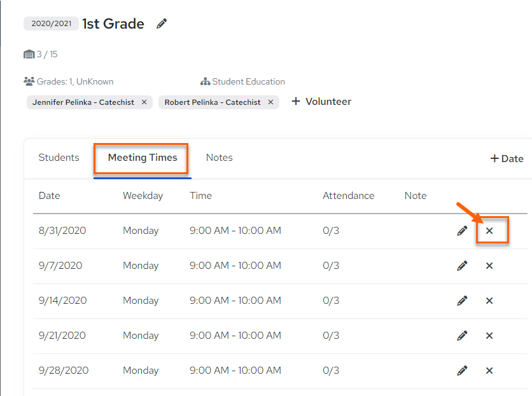Image resolution: width=532 pixels, height=396 pixels.
Task: Add a Volunteer to the class
Action: (321, 101)
